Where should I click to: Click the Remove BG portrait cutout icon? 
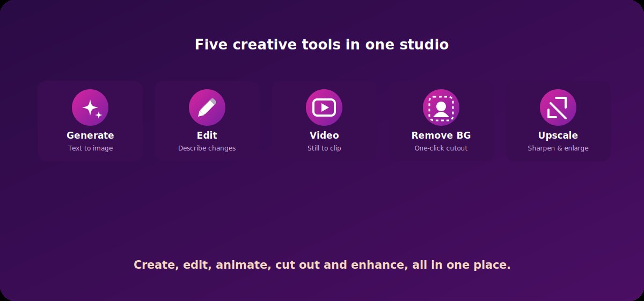(x=441, y=107)
